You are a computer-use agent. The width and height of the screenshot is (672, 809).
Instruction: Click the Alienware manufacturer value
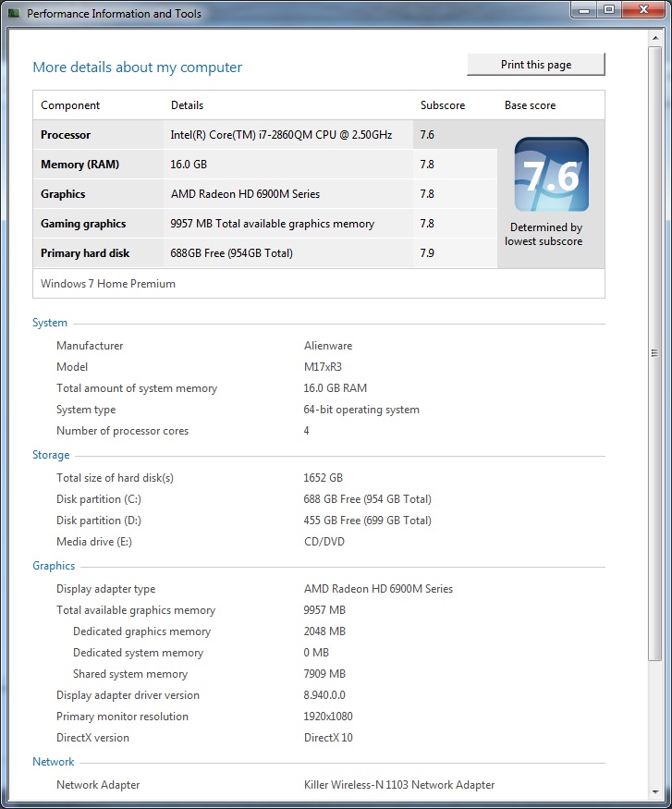click(x=328, y=346)
